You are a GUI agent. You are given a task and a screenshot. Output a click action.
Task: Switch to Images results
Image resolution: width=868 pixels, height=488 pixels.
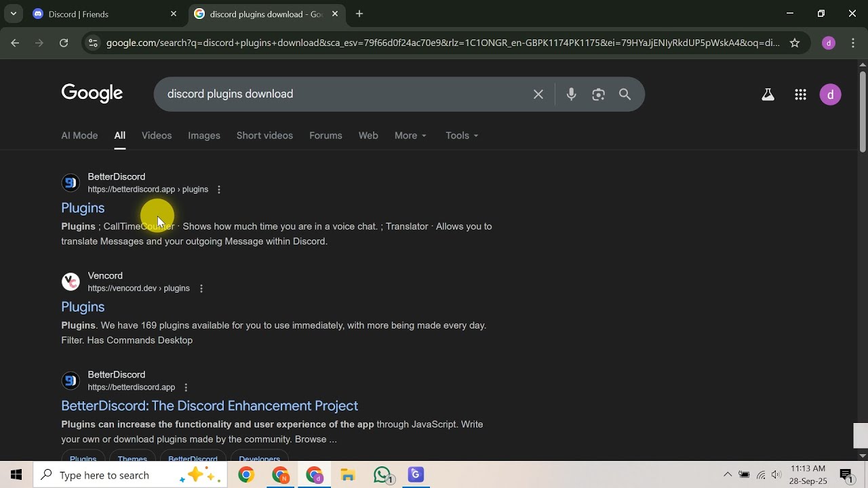click(x=204, y=136)
